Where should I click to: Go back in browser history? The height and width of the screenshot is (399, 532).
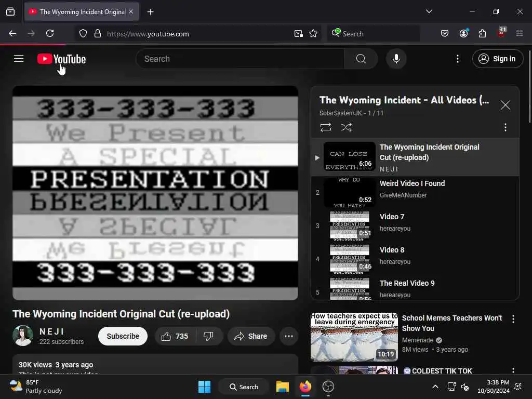(12, 33)
